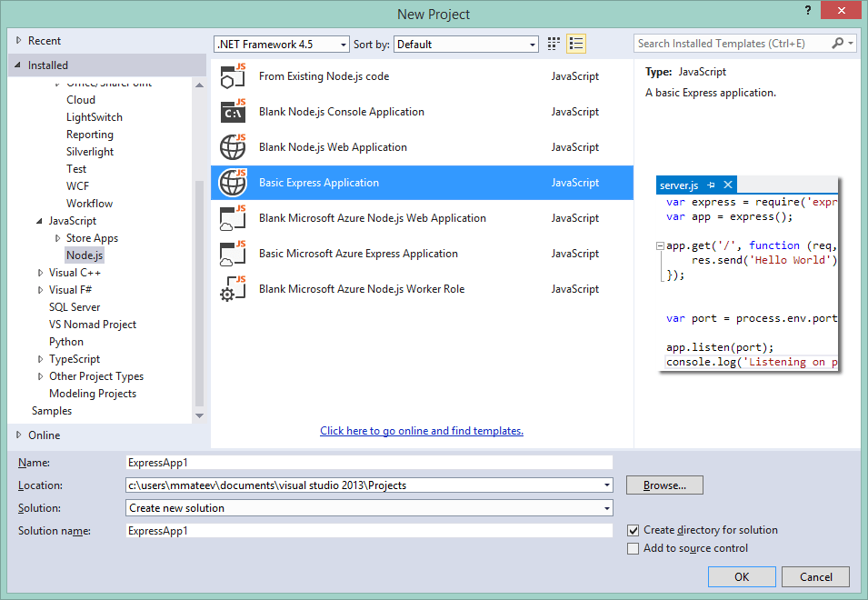868x600 pixels.
Task: Click the online templates link
Action: click(x=421, y=430)
